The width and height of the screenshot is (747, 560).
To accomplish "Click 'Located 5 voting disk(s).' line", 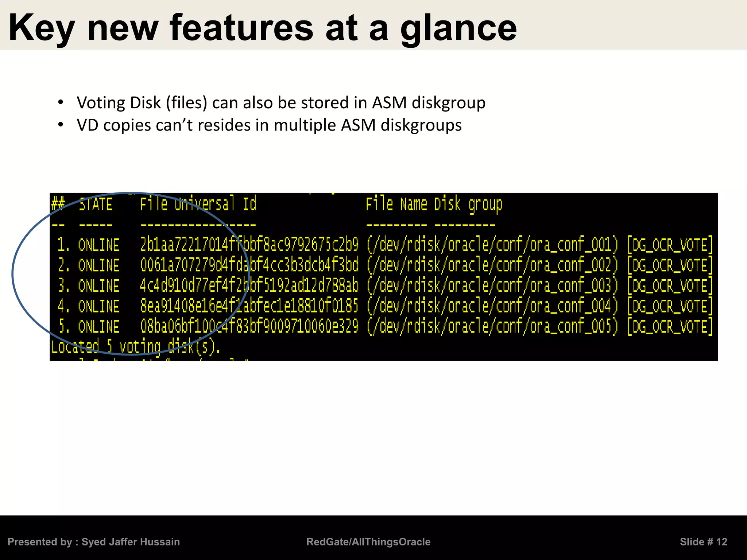I will click(x=136, y=347).
